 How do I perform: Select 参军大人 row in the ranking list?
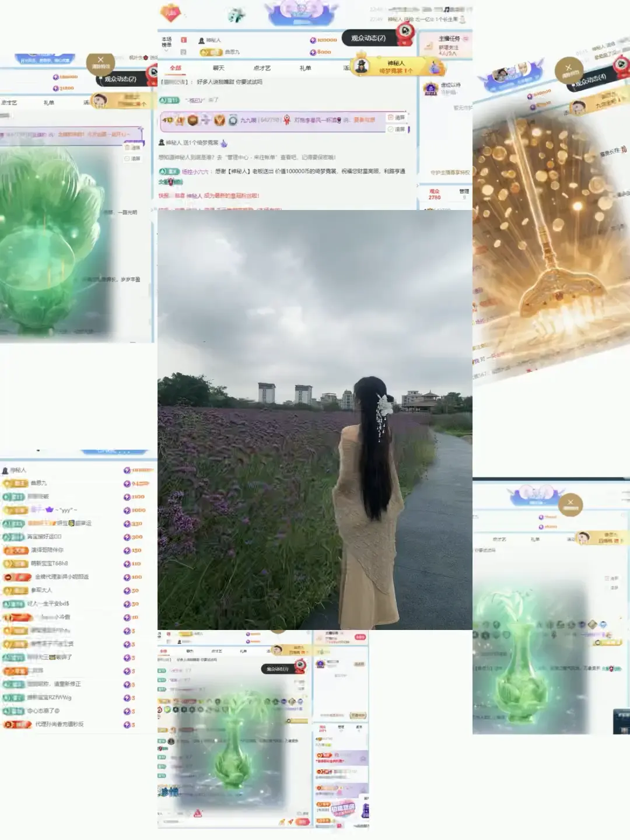[78, 590]
